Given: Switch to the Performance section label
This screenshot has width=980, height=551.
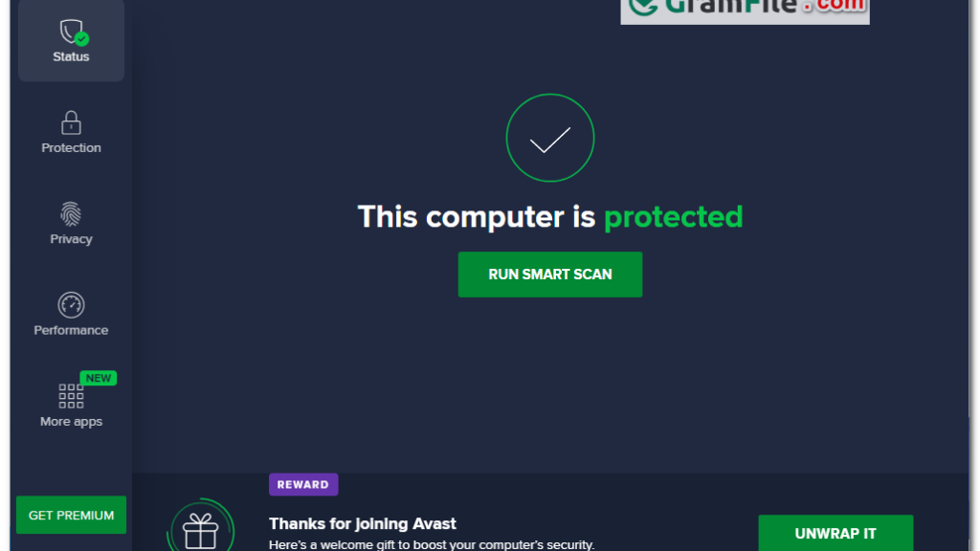Looking at the screenshot, I should (71, 330).
